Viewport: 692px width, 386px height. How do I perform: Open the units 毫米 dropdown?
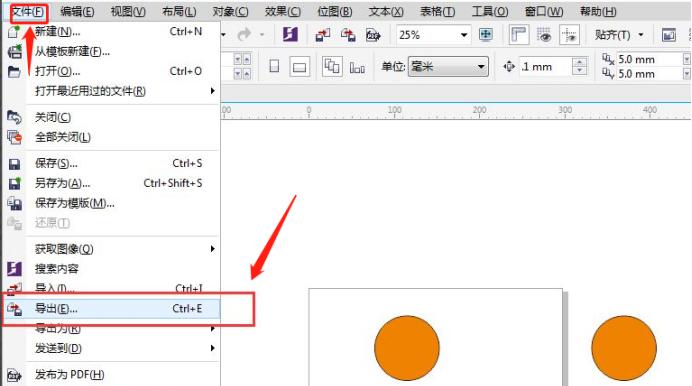(448, 67)
